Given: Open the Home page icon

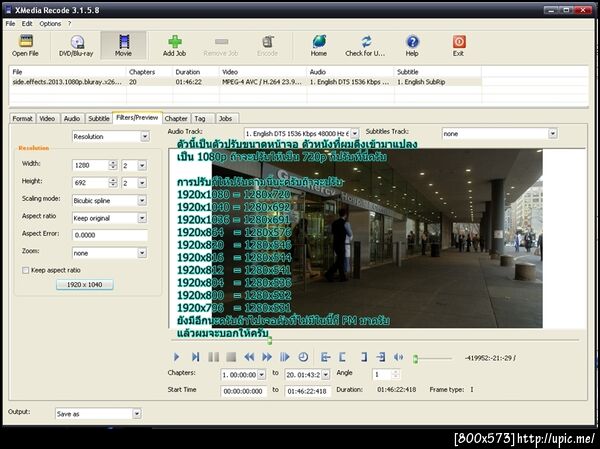Looking at the screenshot, I should [x=319, y=42].
